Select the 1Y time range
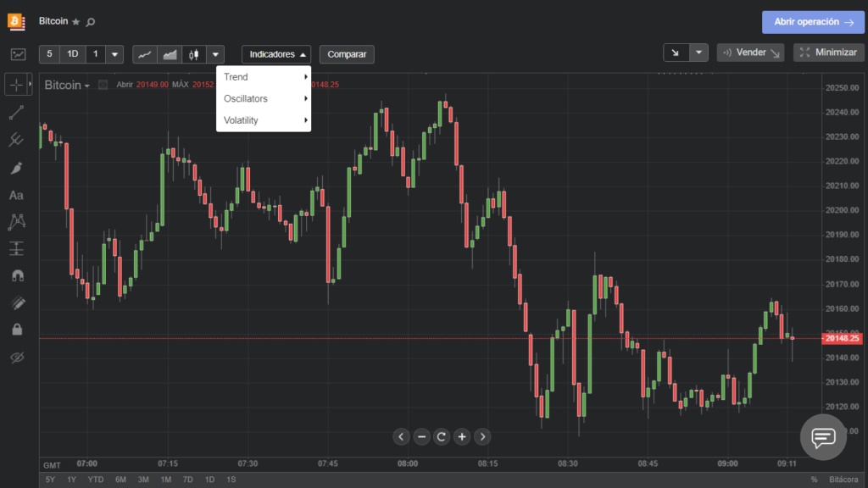 tap(71, 480)
